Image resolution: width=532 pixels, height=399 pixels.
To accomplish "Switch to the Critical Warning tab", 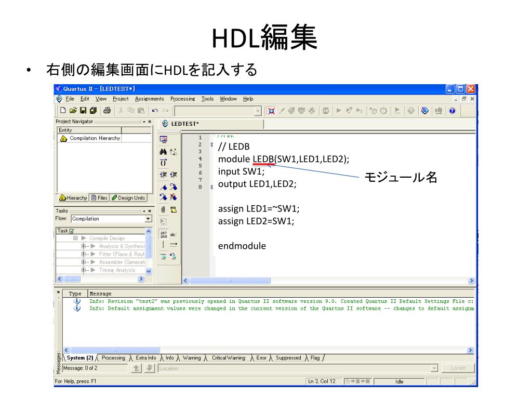I will point(229,358).
